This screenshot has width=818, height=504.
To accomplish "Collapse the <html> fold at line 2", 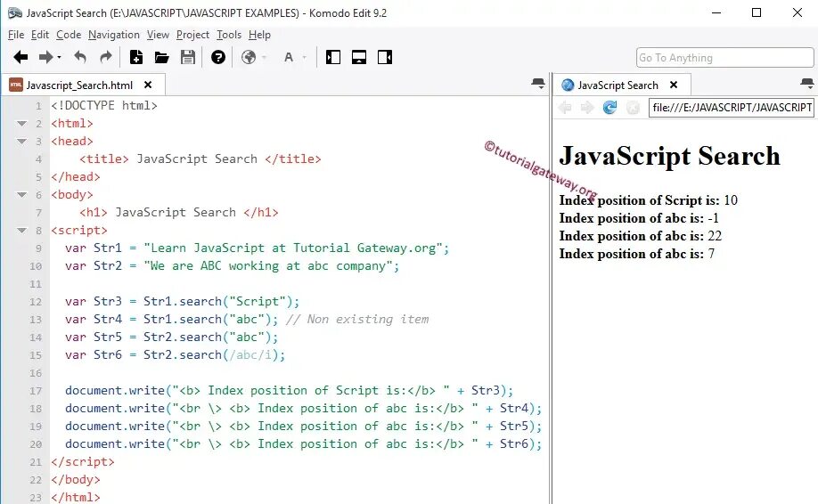I will click(x=22, y=124).
